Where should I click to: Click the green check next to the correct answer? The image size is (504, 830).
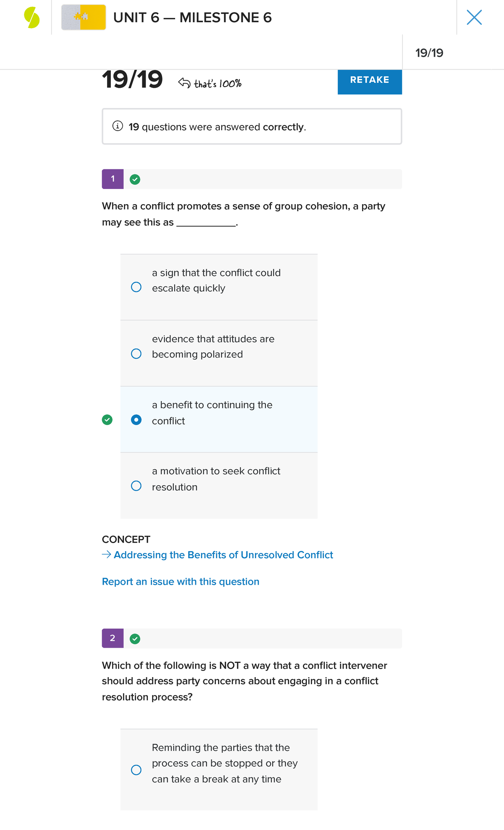click(x=108, y=420)
